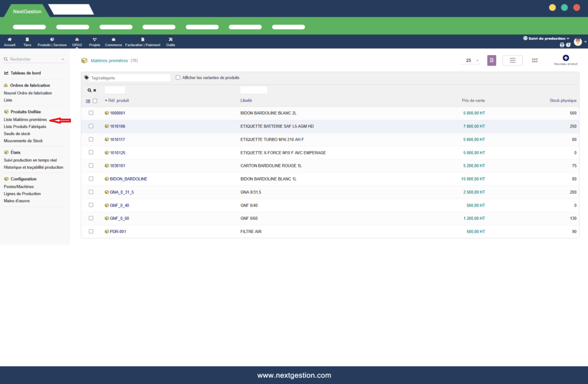
Task: Open the Outils tools icon
Action: coord(171,40)
